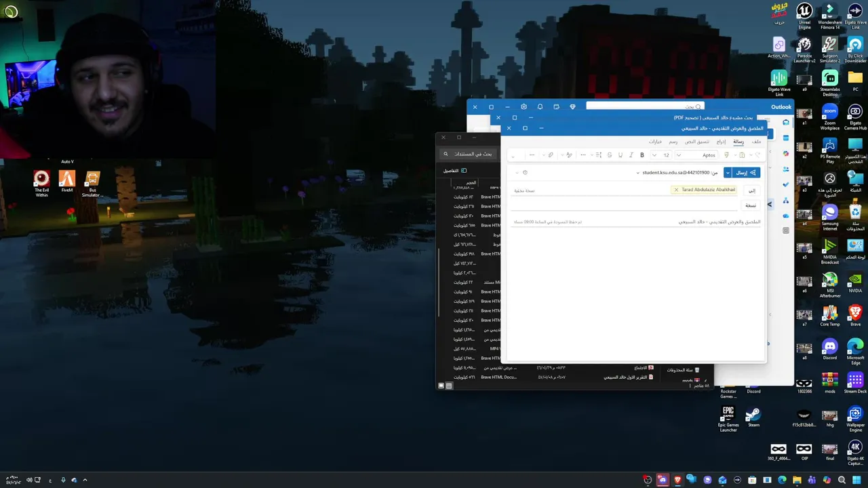868x488 pixels.
Task: Select the خيارات (Options) ribbon tab
Action: pyautogui.click(x=656, y=142)
